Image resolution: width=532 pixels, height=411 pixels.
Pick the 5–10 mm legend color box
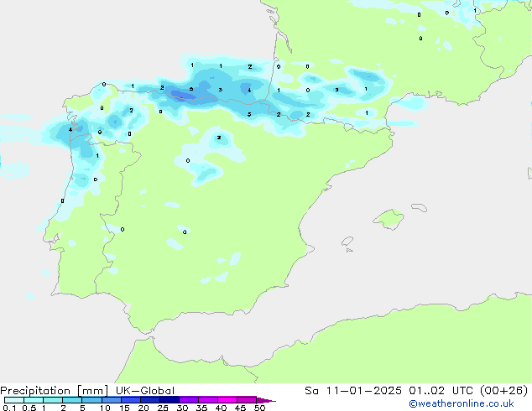[x=91, y=400]
